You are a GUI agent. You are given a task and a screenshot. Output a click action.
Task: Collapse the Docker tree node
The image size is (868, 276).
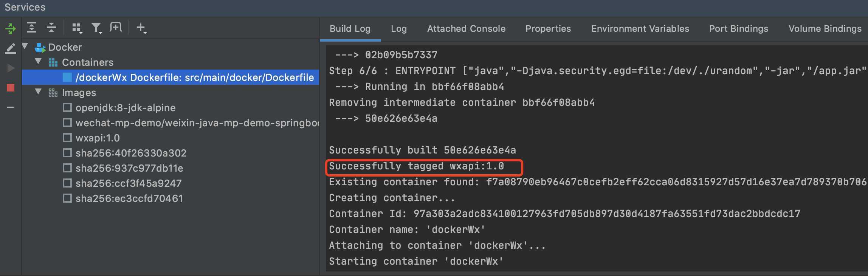coord(25,47)
